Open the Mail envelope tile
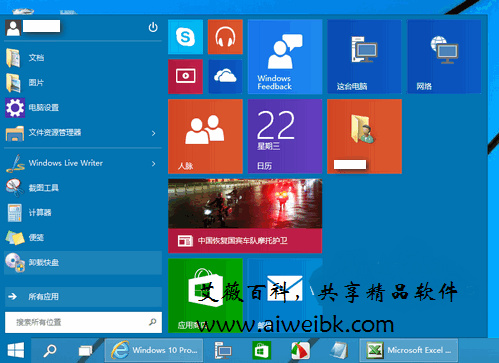Viewport: 499px width, 363px height. [x=285, y=296]
